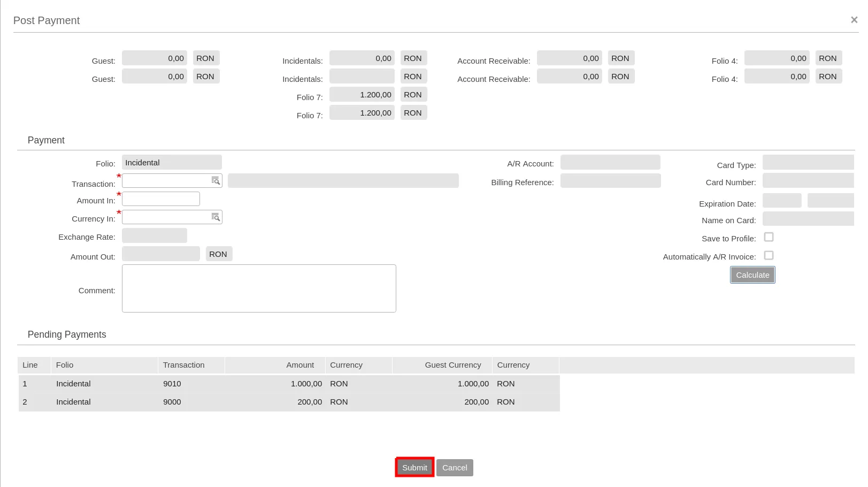Viewport: 868px width, 487px height.
Task: Click the Folio field showing Incidental
Action: [x=172, y=163]
